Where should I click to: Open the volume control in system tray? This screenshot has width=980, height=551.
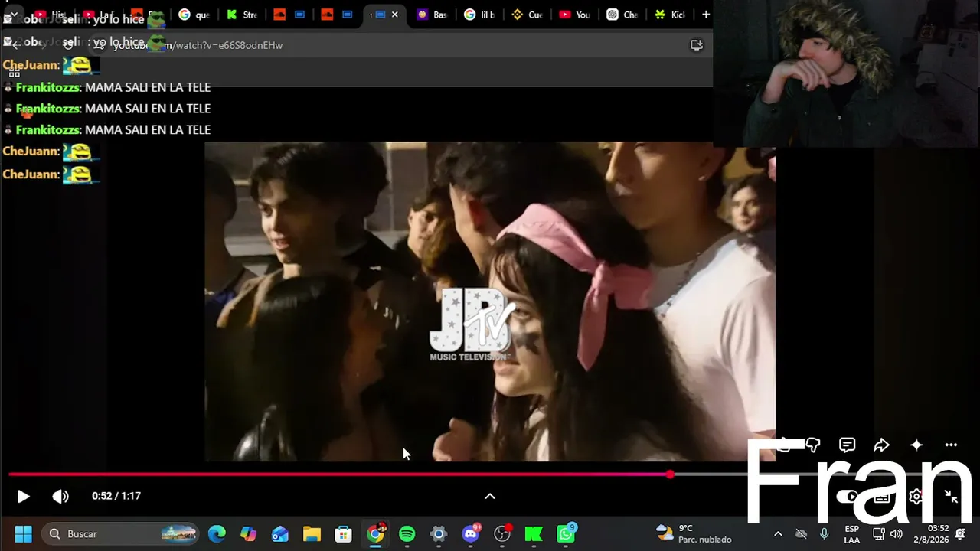tap(897, 533)
